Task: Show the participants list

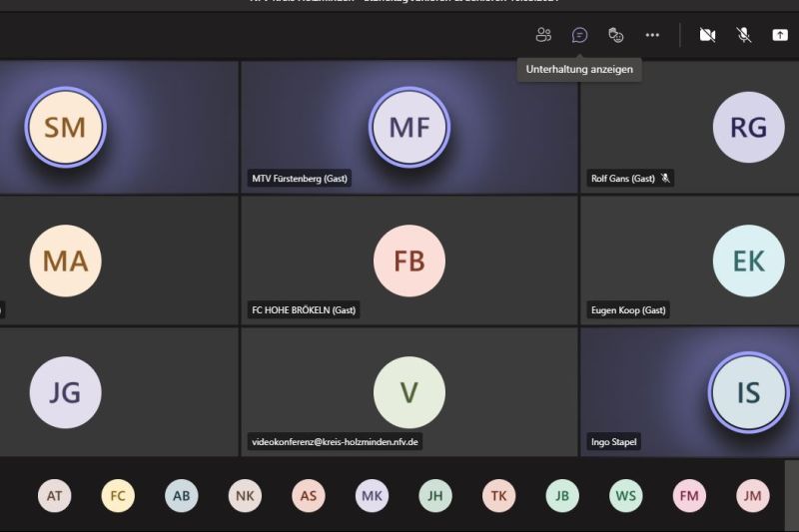Action: tap(543, 35)
